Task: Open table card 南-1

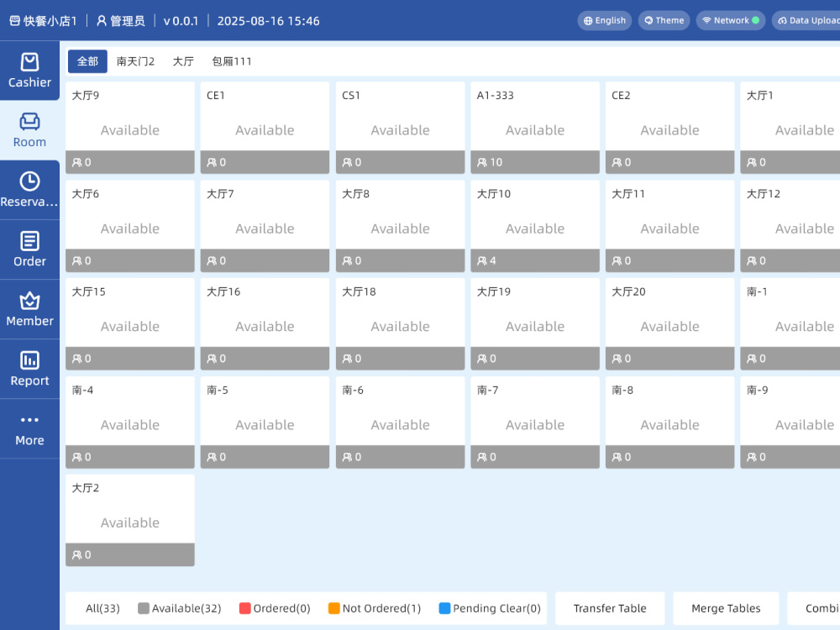Action: coord(790,324)
